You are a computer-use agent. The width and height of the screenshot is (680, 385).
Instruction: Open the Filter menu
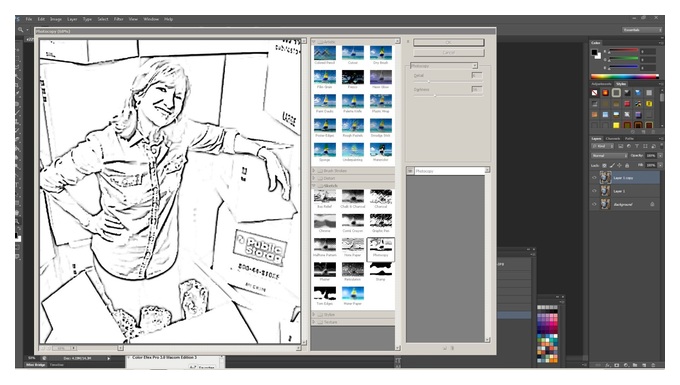click(x=118, y=19)
